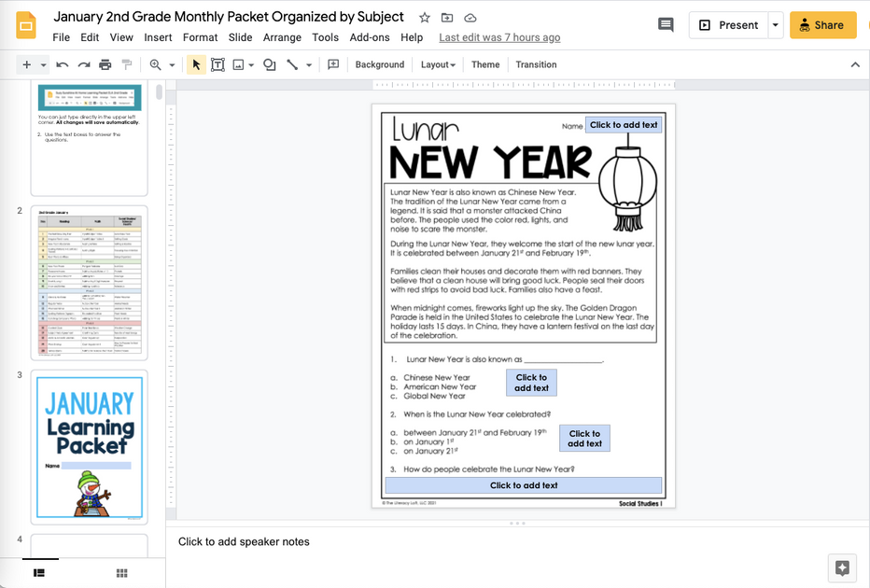Add a comment to the slide
Viewport: 870px width, 588px height.
[332, 64]
